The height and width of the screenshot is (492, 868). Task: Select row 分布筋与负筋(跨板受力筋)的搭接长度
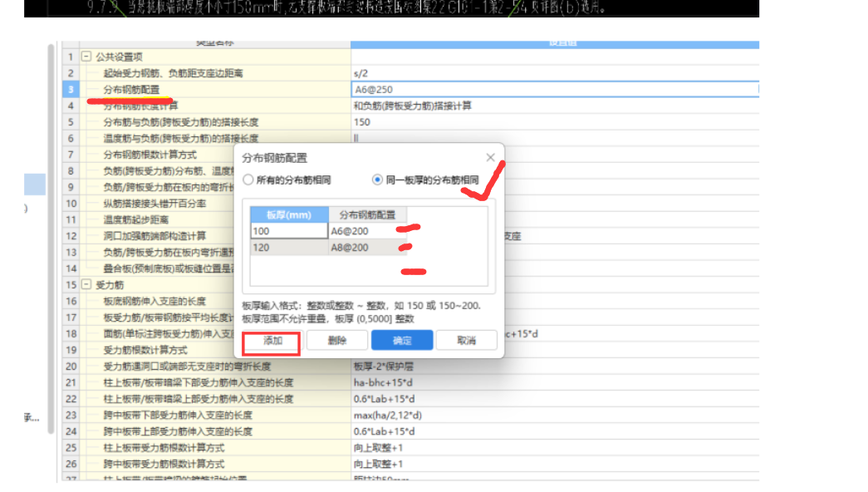tap(215, 122)
